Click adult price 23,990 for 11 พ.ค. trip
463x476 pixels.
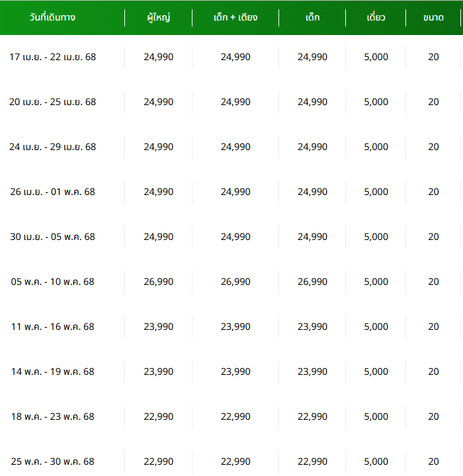[x=158, y=327]
